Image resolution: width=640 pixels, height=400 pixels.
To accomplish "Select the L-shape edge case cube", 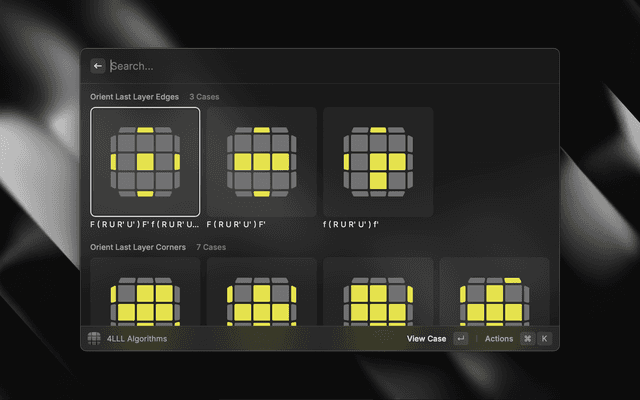I will pyautogui.click(x=377, y=161).
